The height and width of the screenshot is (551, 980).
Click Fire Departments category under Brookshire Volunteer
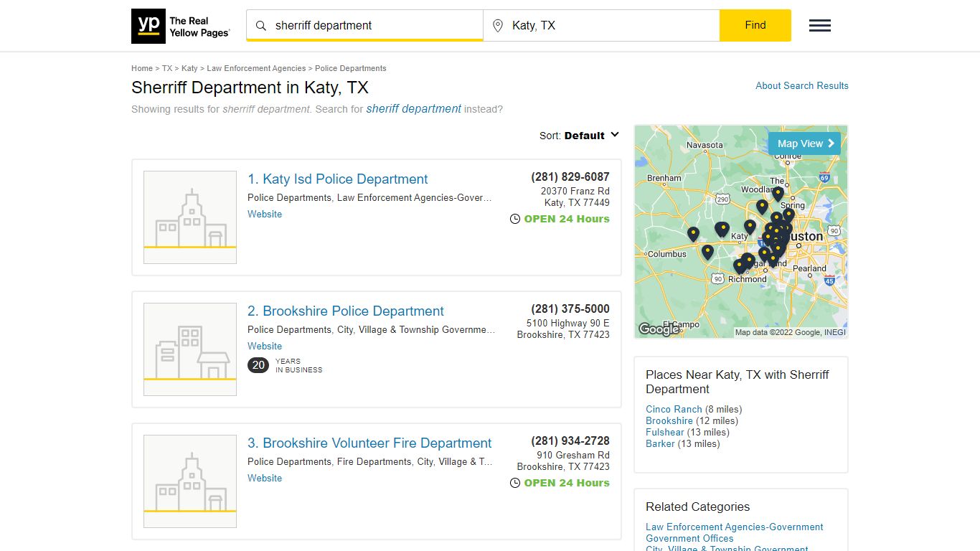(x=374, y=461)
